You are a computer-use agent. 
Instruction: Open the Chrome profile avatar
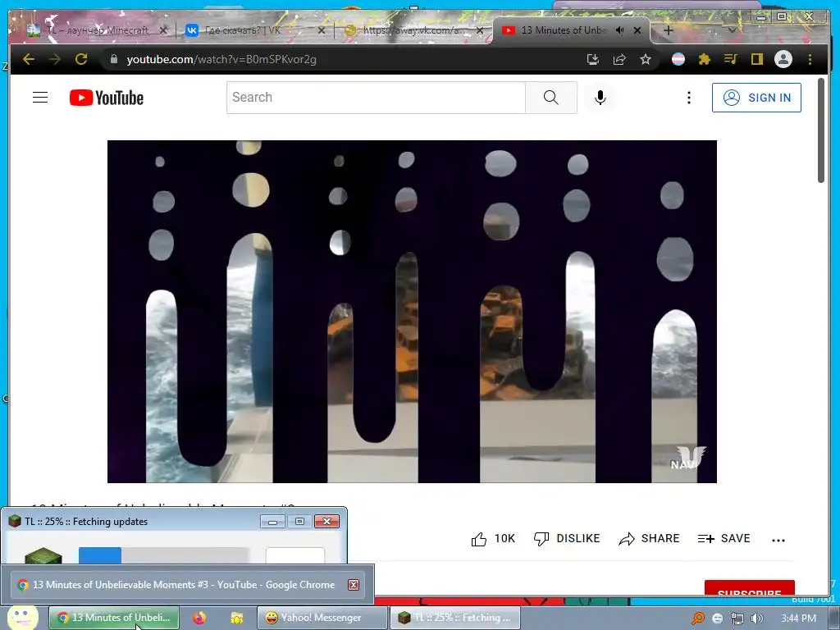[783, 59]
